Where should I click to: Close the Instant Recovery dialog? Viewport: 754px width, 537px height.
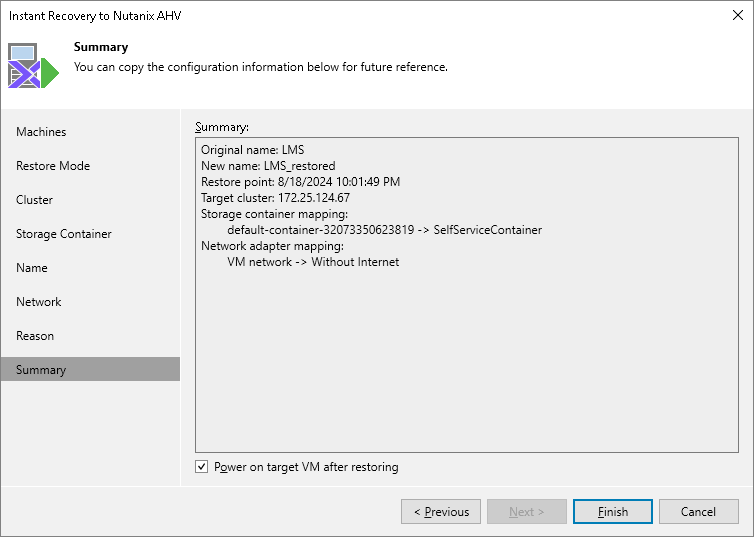coord(736,16)
